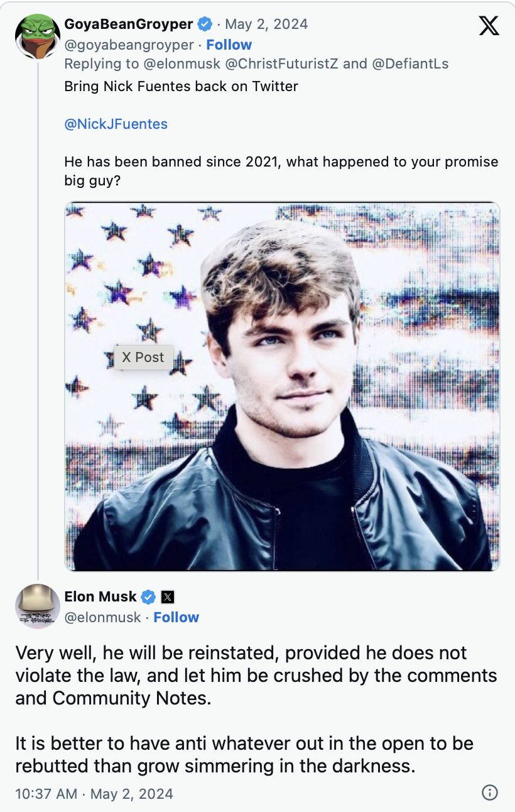Click GoyaBeanGroyper's blue verified badge
Image resolution: width=515 pixels, height=812 pixels.
[205, 25]
